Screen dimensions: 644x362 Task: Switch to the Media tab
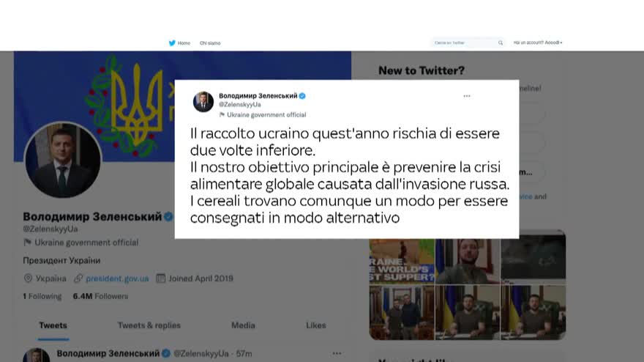tap(243, 325)
